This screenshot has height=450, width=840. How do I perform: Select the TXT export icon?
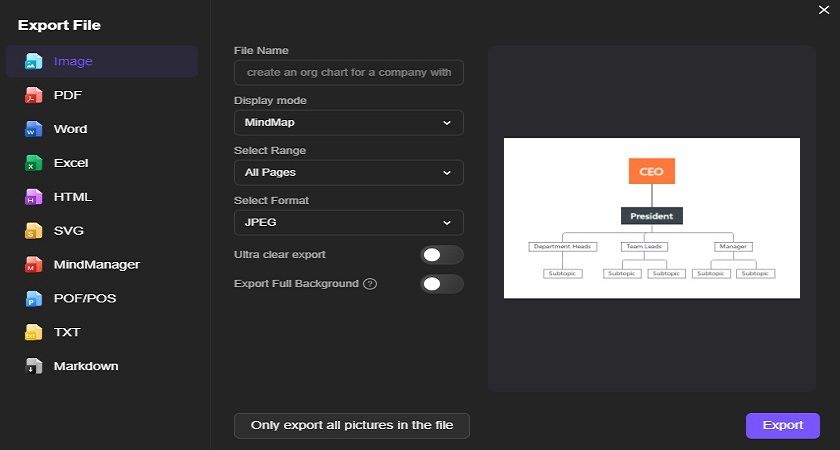(33, 332)
